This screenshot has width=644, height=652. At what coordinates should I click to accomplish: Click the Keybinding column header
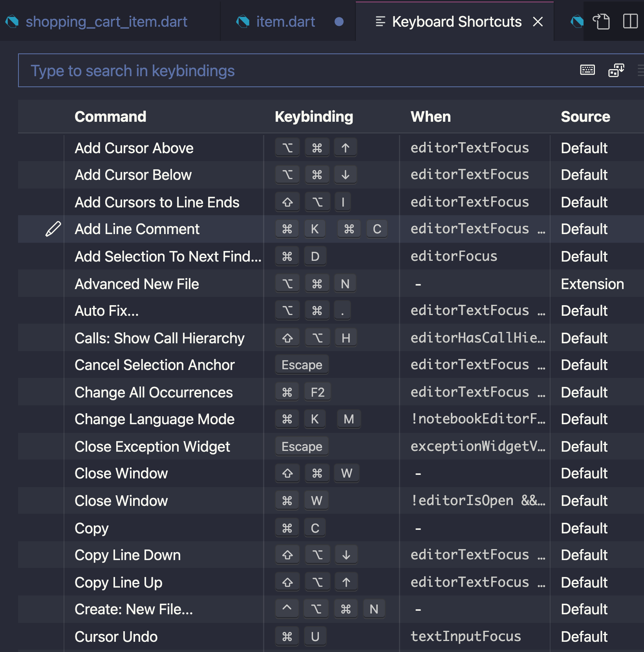[x=314, y=116]
